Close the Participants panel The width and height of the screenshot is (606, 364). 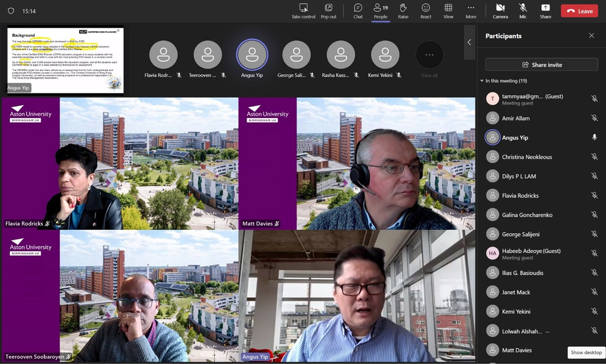591,36
